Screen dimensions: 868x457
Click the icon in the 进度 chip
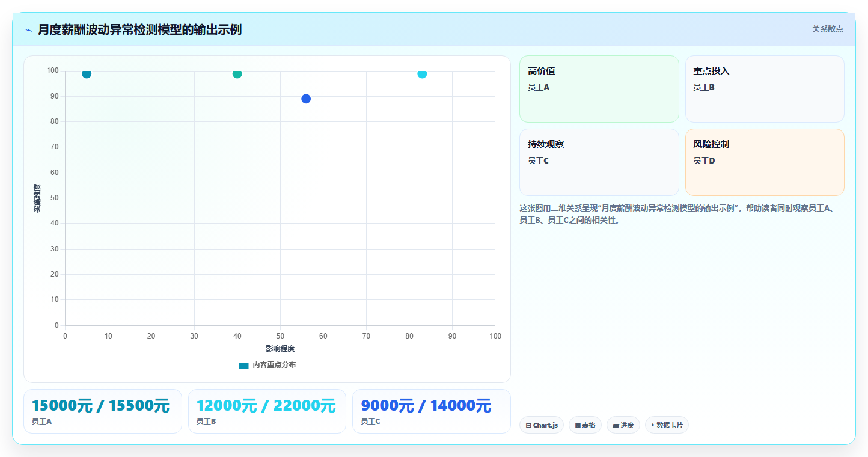(616, 426)
